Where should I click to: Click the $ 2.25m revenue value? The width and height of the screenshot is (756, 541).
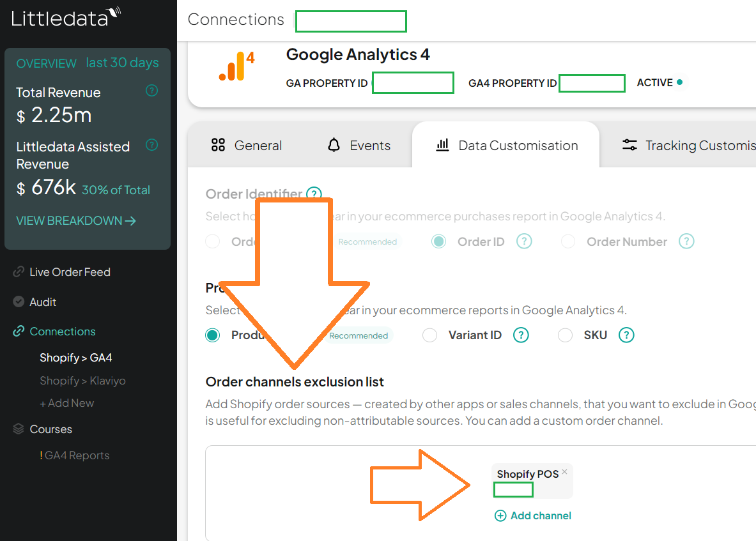54,115
